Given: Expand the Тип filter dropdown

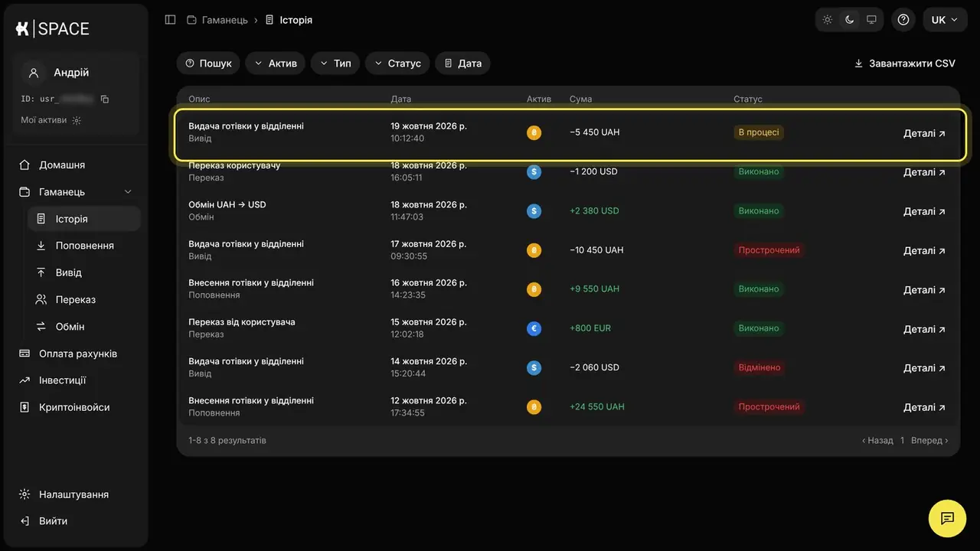Looking at the screenshot, I should point(335,64).
